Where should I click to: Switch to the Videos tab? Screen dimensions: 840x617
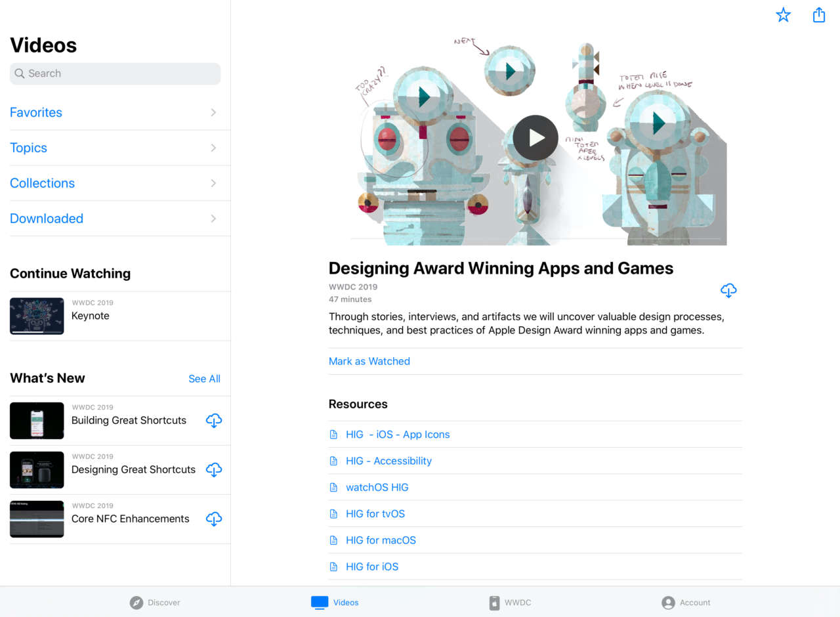[x=335, y=603]
